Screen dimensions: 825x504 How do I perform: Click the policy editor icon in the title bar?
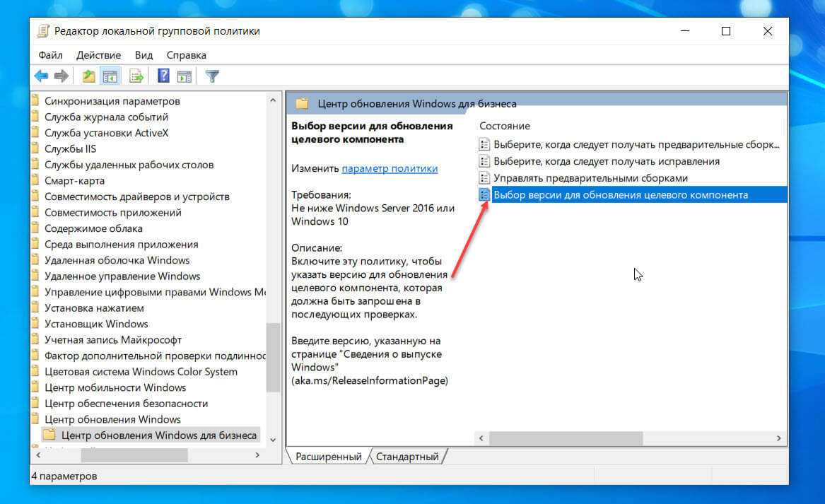(43, 31)
